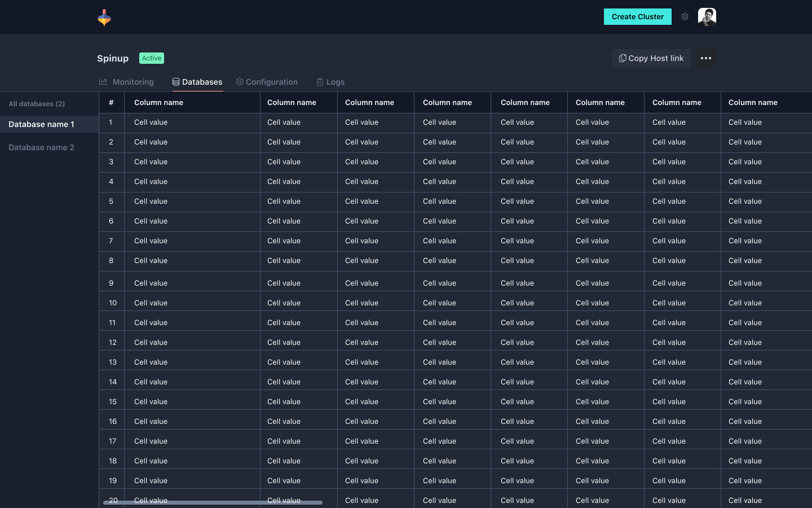The height and width of the screenshot is (508, 812).
Task: Click the Databases stack icon
Action: pos(176,82)
